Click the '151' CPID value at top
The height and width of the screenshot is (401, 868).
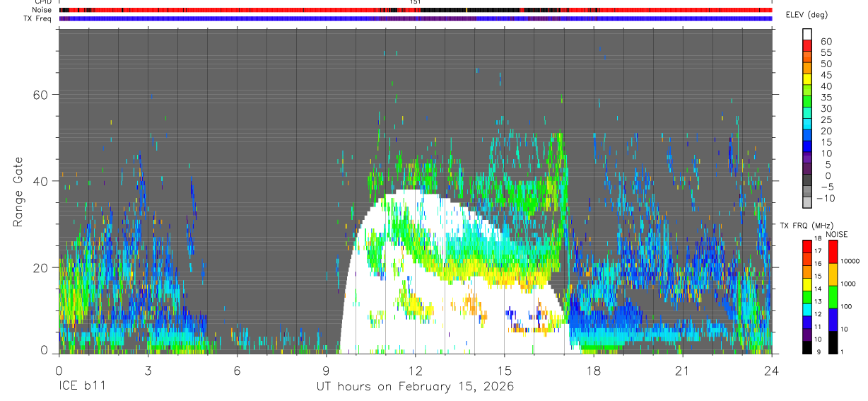(415, 3)
